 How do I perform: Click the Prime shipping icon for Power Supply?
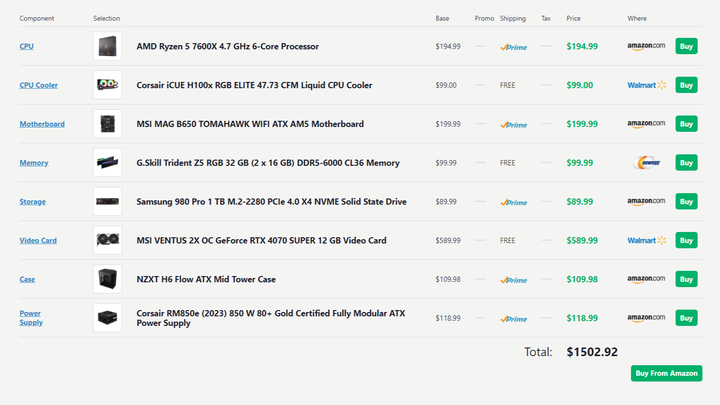513,319
